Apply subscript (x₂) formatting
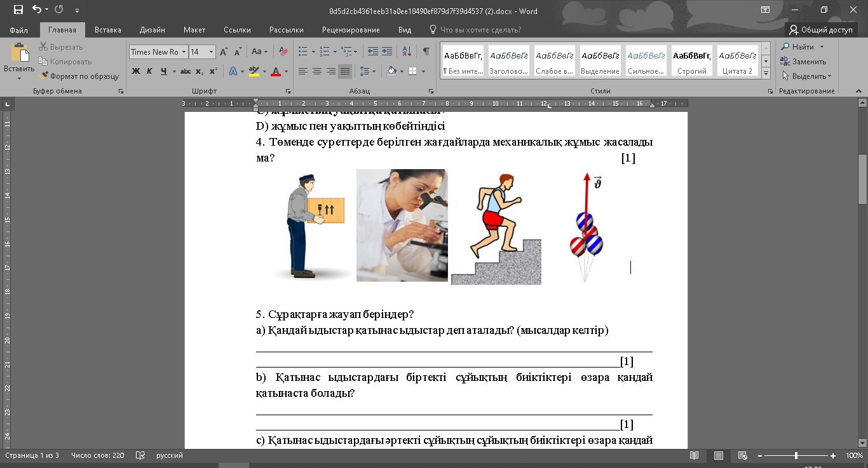Image resolution: width=868 pixels, height=468 pixels. tap(200, 71)
